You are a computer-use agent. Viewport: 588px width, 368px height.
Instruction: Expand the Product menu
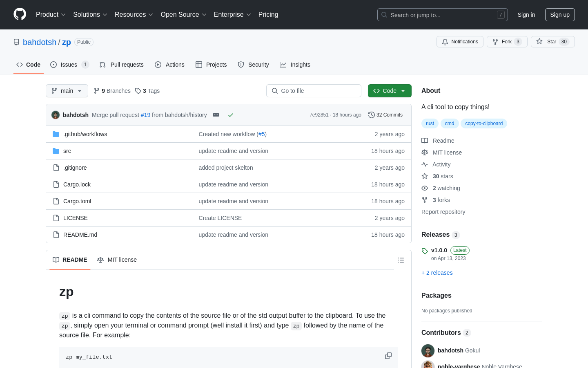51,14
